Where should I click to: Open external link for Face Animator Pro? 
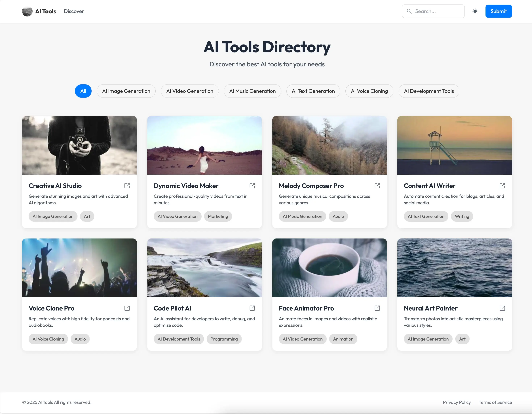[x=377, y=308]
